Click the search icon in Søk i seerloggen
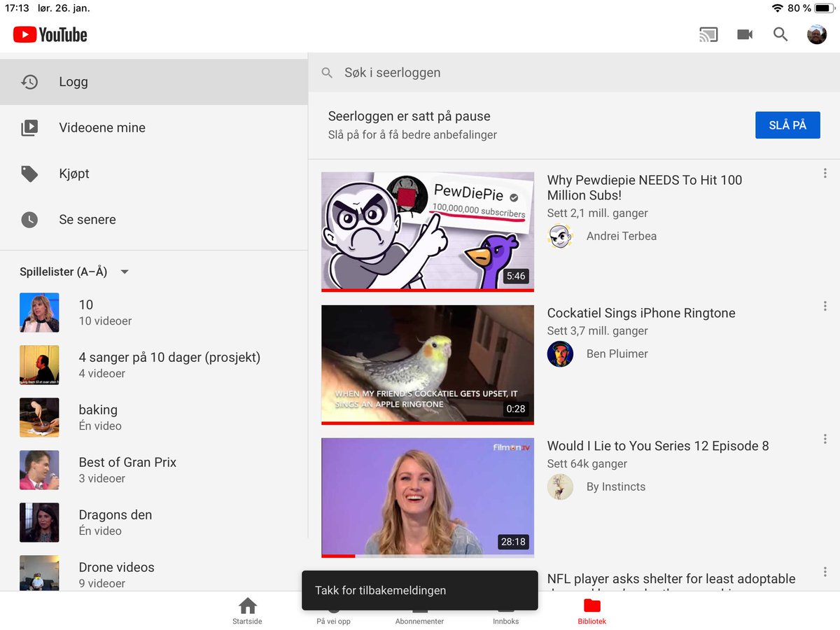840x630 pixels. coord(326,73)
